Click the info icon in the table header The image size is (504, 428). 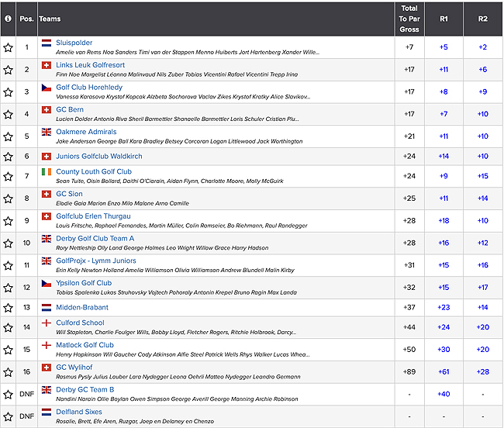point(8,19)
